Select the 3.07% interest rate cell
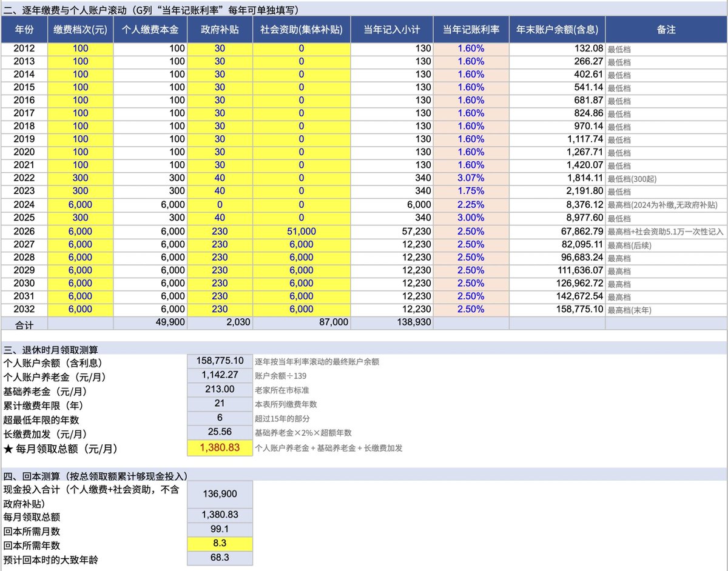The image size is (728, 571). pyautogui.click(x=471, y=178)
